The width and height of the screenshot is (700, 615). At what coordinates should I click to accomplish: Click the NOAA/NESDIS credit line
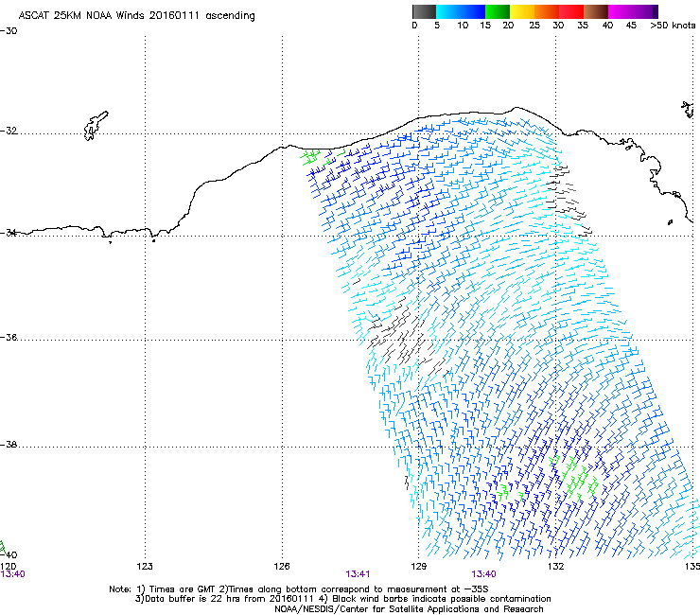click(409, 609)
